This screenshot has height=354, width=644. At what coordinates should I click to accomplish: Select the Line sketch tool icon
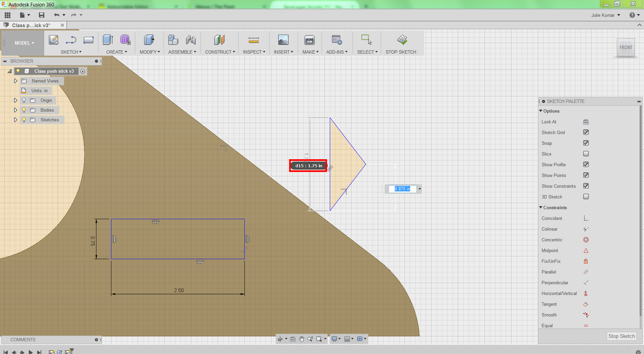click(71, 40)
